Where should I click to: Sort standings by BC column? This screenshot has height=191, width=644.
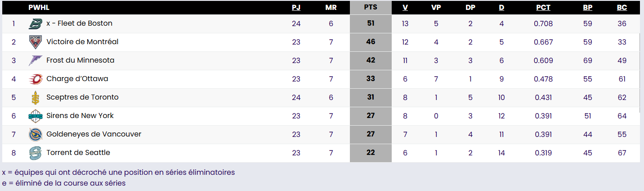622,8
